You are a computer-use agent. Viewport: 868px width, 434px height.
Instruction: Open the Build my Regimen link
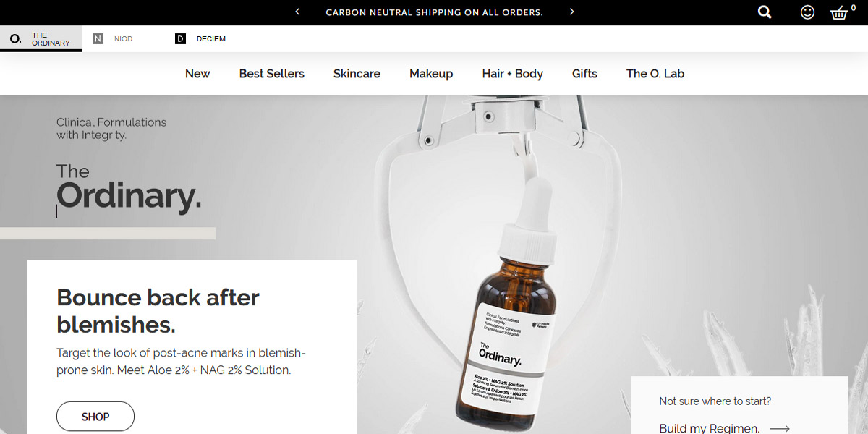[710, 428]
